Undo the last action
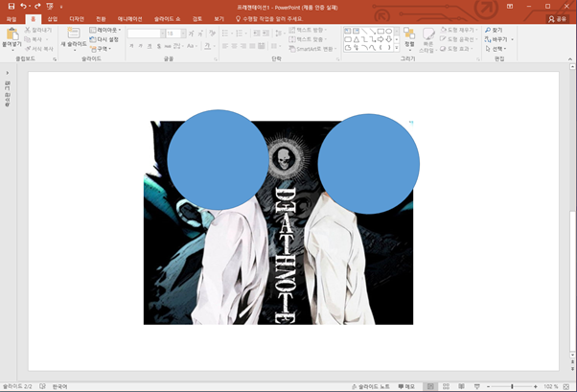 [23, 7]
